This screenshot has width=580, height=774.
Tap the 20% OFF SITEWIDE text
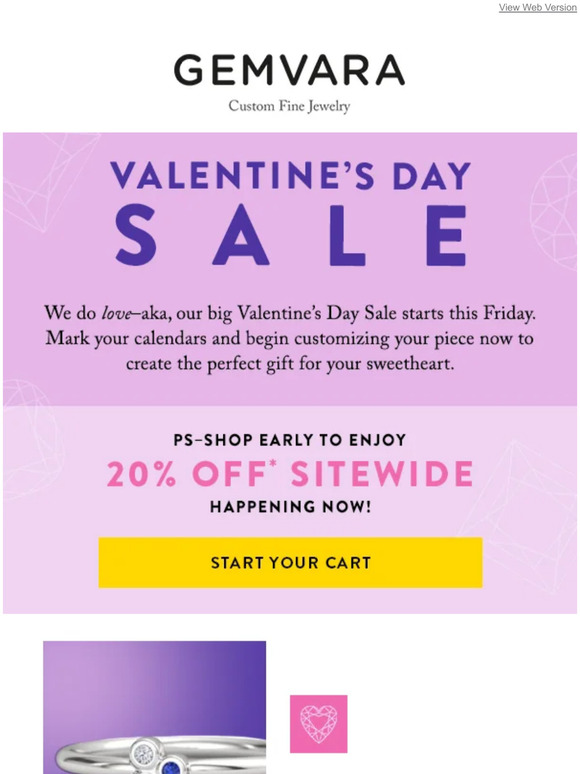click(x=290, y=474)
